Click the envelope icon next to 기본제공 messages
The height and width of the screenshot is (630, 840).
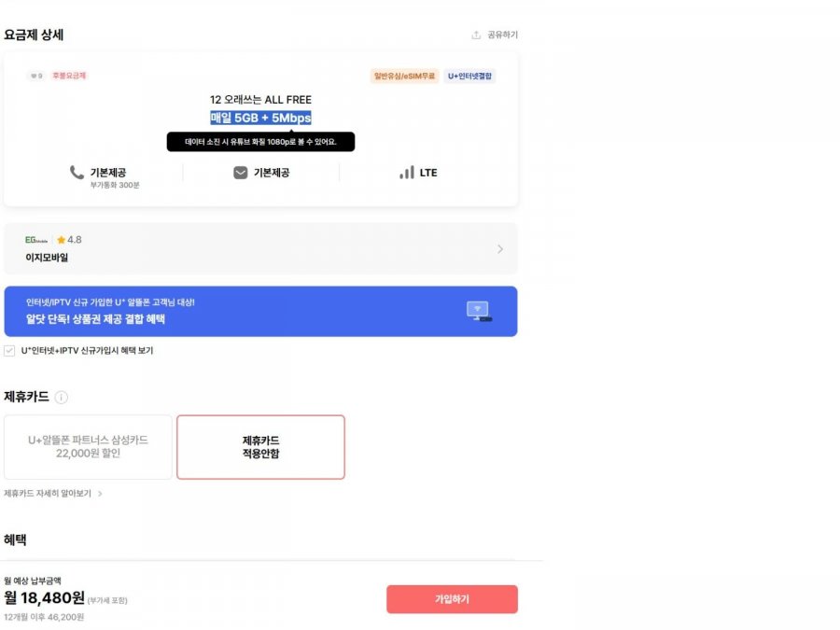click(242, 172)
